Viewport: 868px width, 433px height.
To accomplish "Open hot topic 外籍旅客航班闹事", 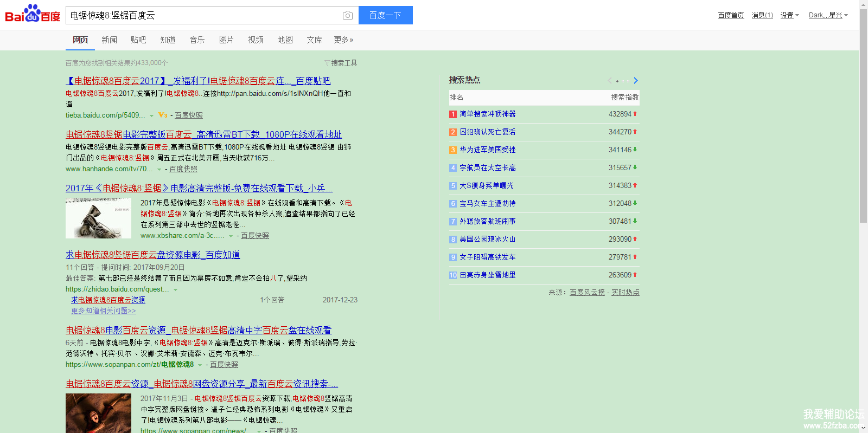I will click(488, 221).
